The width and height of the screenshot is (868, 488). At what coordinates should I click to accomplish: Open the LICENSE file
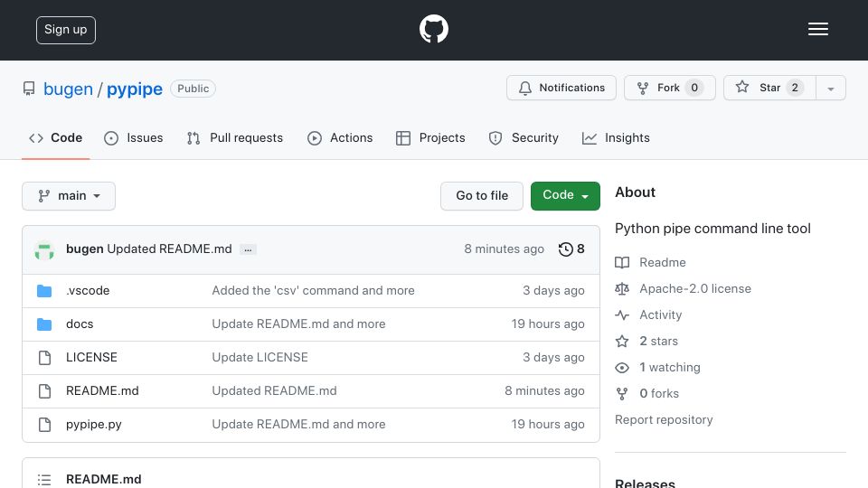point(91,358)
